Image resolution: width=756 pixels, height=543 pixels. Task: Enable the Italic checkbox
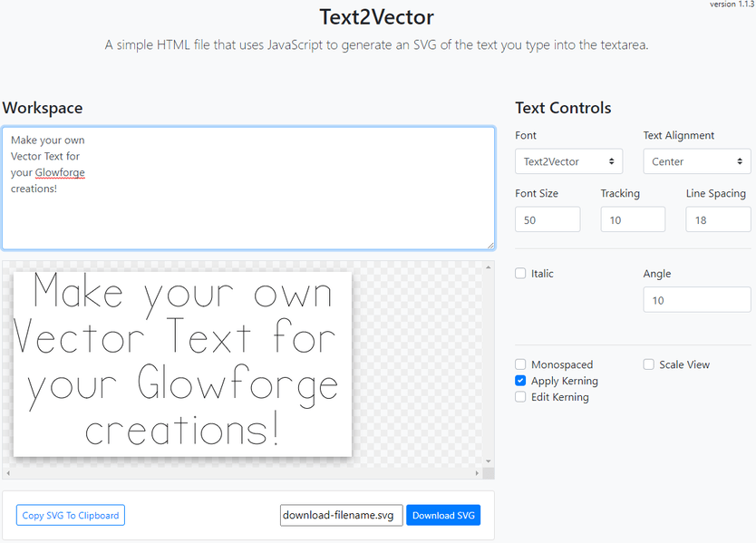coord(520,273)
